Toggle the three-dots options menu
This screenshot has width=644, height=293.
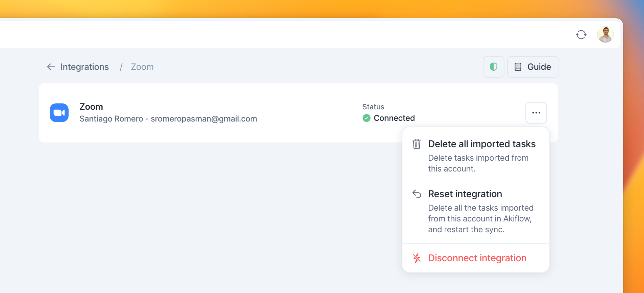[536, 113]
